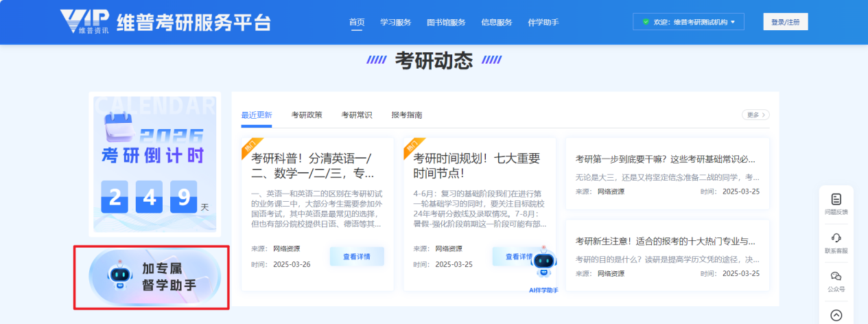Expand the 更多 news list arrow

click(x=755, y=115)
